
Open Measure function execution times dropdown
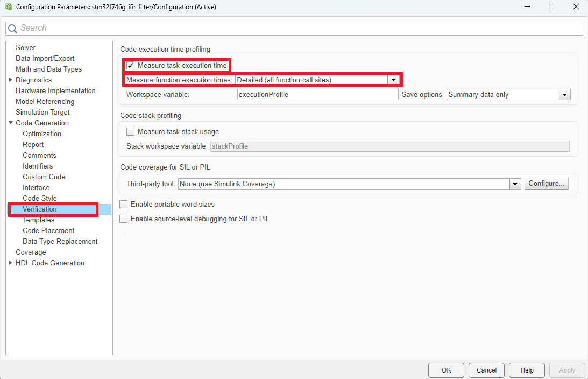coord(393,80)
